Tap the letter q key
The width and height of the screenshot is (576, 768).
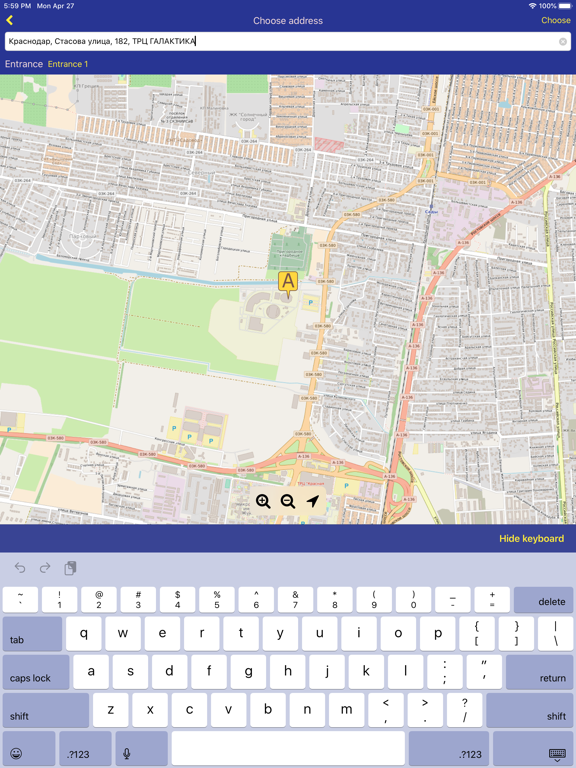click(x=84, y=634)
